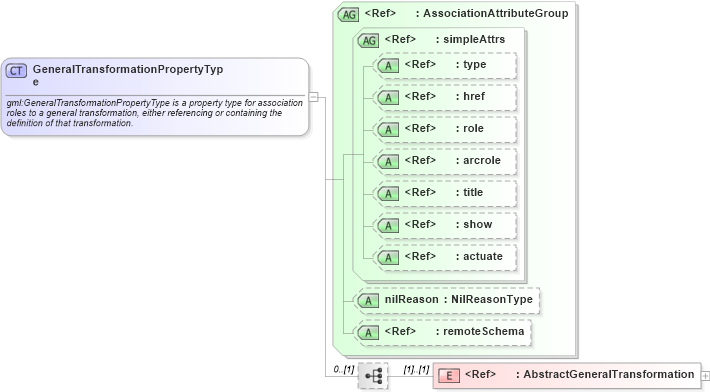The image size is (710, 392).
Task: Click the AG icon for simpleAttrs
Action: click(x=368, y=40)
